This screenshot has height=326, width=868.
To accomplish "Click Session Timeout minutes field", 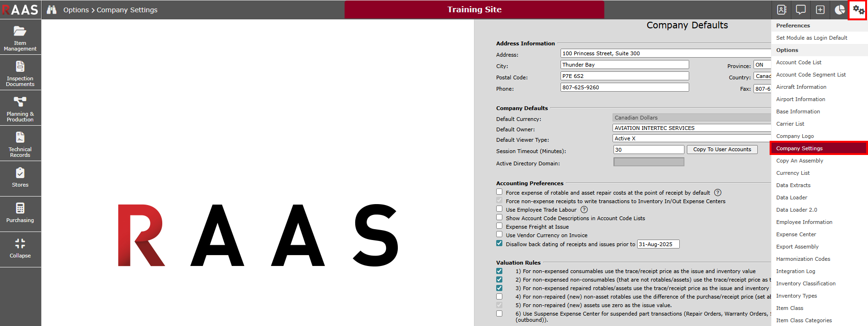I will tap(649, 149).
